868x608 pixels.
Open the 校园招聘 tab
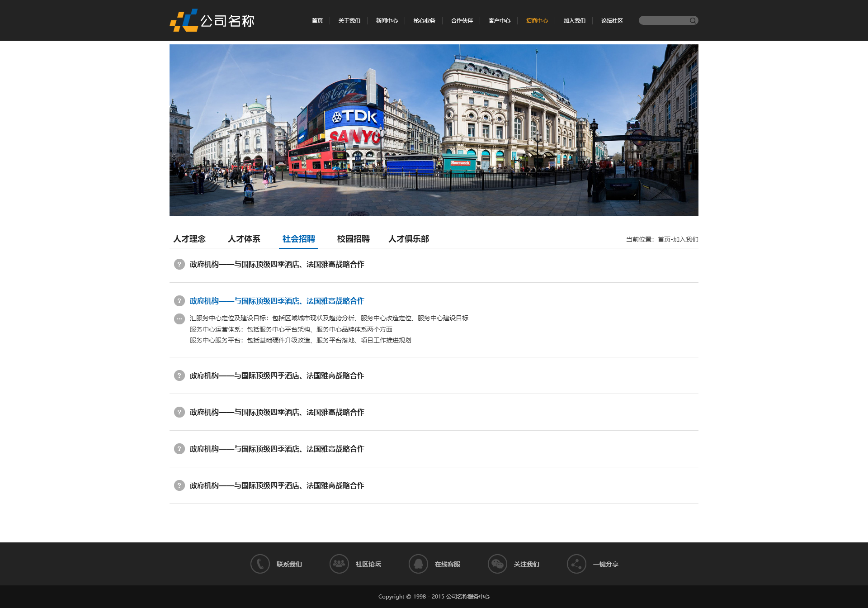tap(353, 238)
